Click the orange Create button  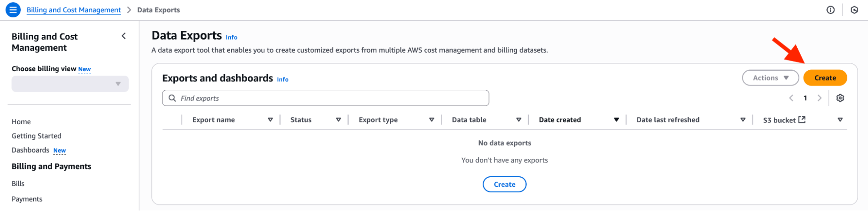[x=825, y=78]
